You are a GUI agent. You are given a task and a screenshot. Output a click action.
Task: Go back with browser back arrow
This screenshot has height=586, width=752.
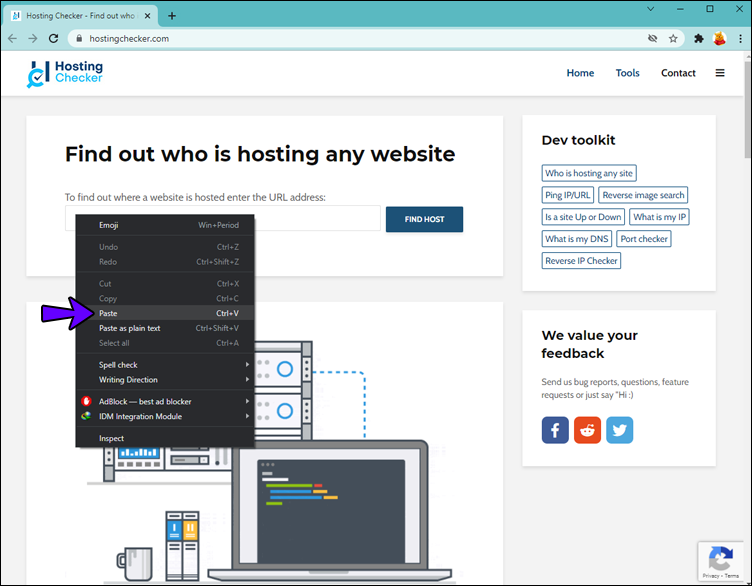(x=12, y=38)
